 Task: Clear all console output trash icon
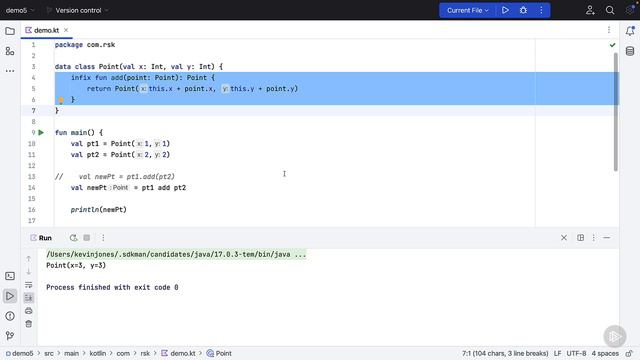tap(29, 324)
